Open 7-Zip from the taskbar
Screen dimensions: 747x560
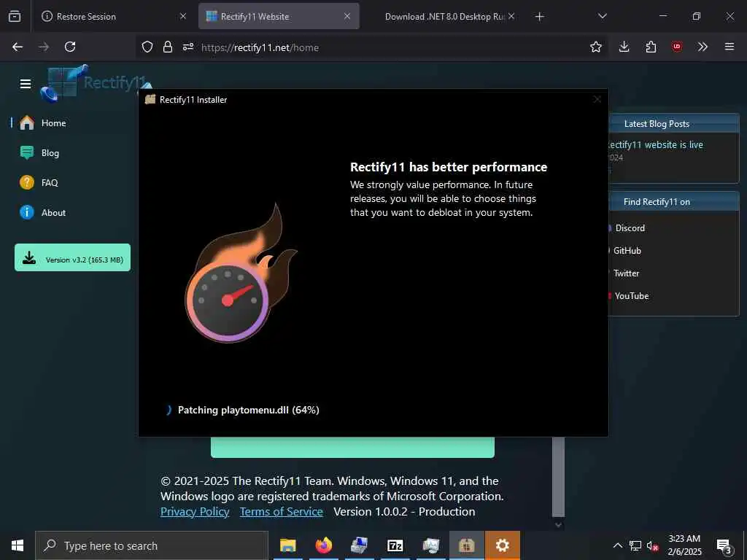pyautogui.click(x=395, y=545)
